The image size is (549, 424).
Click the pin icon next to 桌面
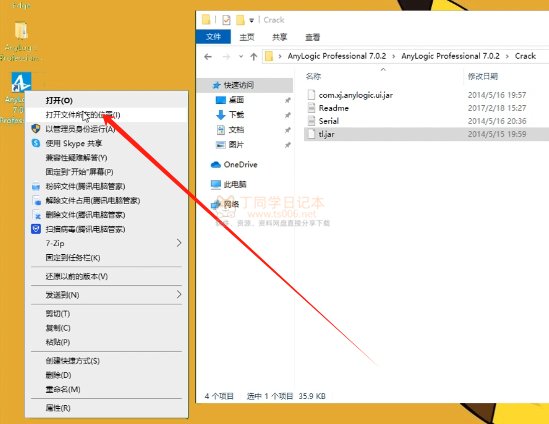[x=287, y=100]
